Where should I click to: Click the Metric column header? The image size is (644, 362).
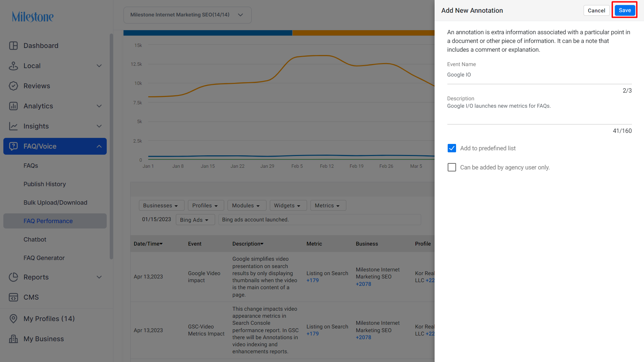[314, 244]
